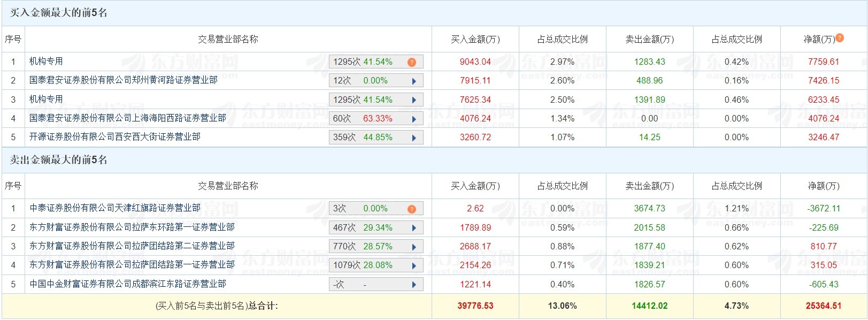Click orange question icon in first 机构专用 row
The image size is (868, 320).
[x=411, y=62]
